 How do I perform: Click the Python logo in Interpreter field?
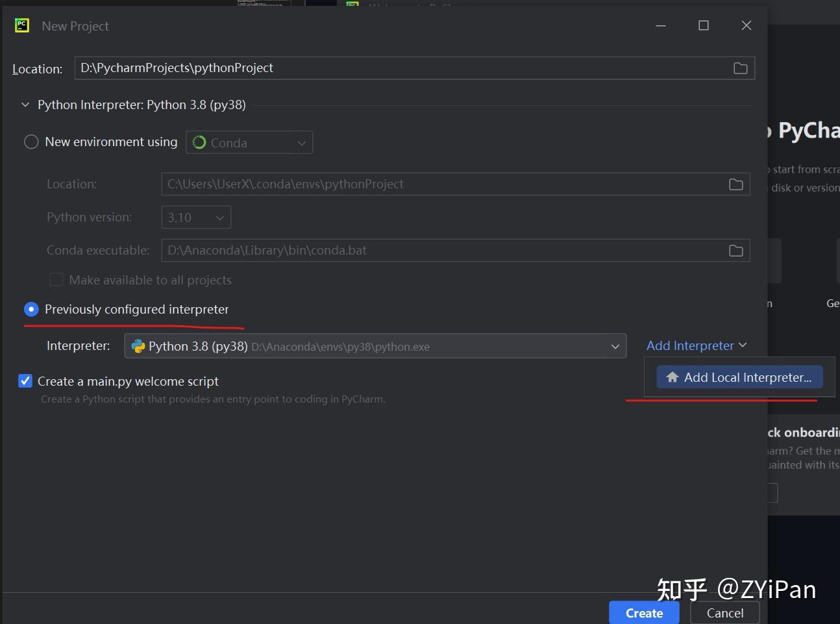coord(139,346)
